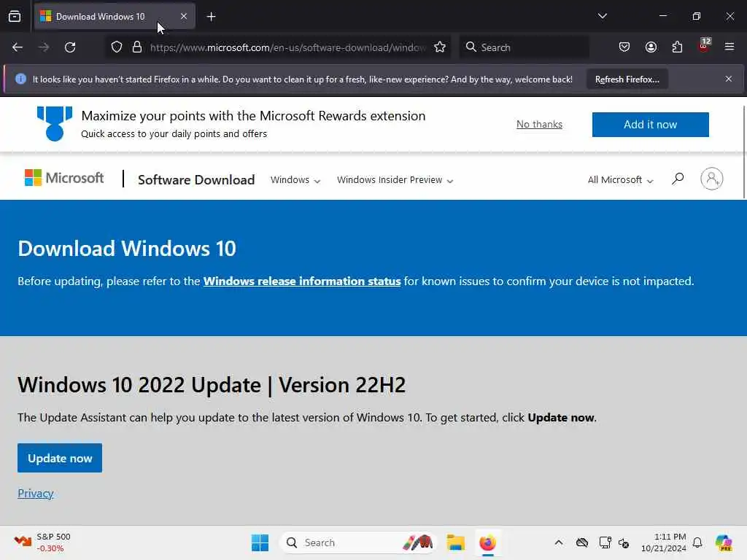This screenshot has height=560, width=747.
Task: Open the Extensions puzzle icon
Action: [677, 47]
